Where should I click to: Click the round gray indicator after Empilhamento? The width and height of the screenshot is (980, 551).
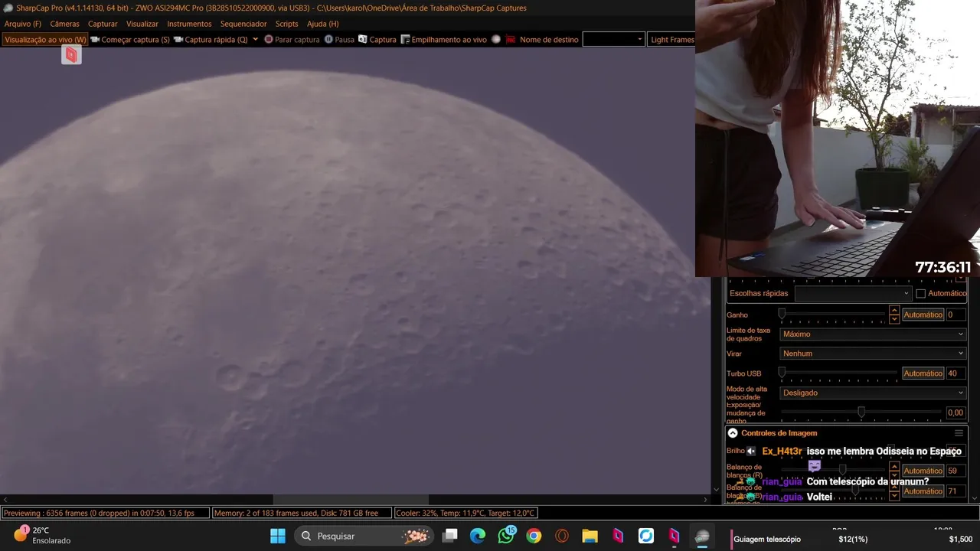click(x=496, y=40)
